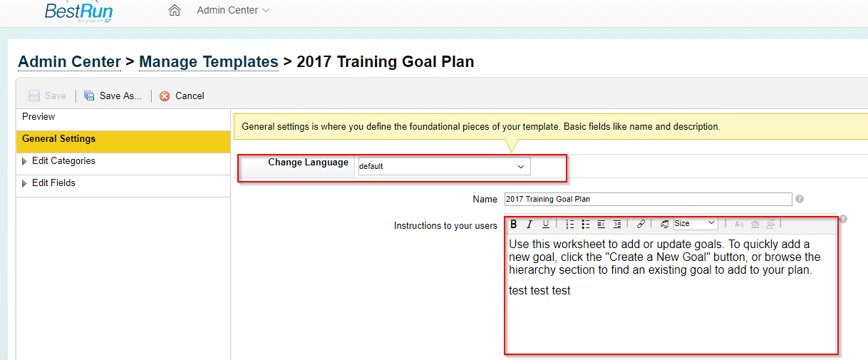Insert a bulleted list in the instructions

click(586, 224)
